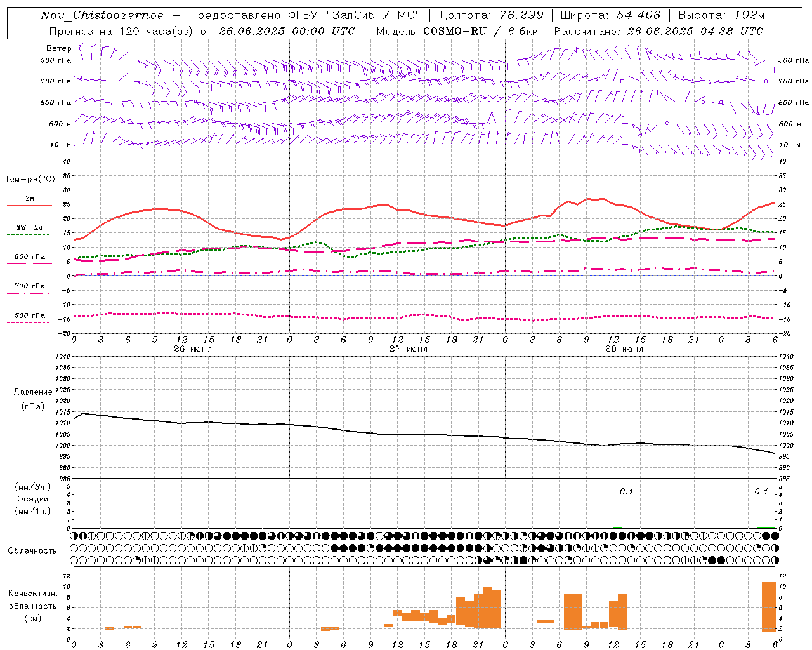The height and width of the screenshot is (650, 812).
Task: Click the (мм/3ч.) precipitation unit label
Action: [x=33, y=487]
